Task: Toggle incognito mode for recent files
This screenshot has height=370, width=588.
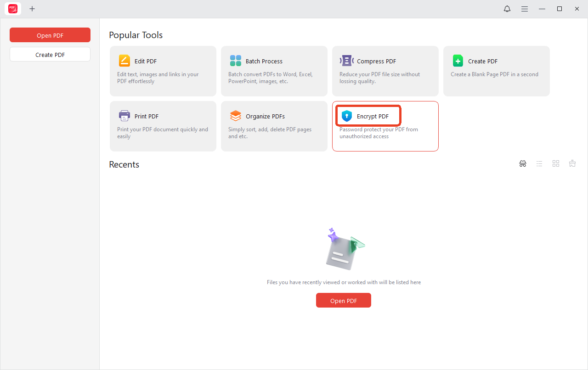Action: point(523,164)
